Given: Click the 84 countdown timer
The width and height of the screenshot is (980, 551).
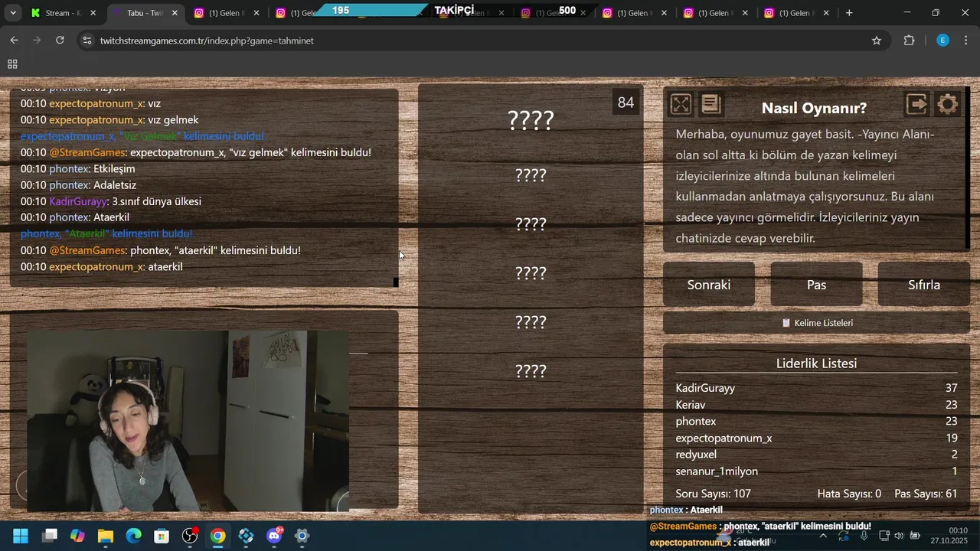Looking at the screenshot, I should click(626, 103).
